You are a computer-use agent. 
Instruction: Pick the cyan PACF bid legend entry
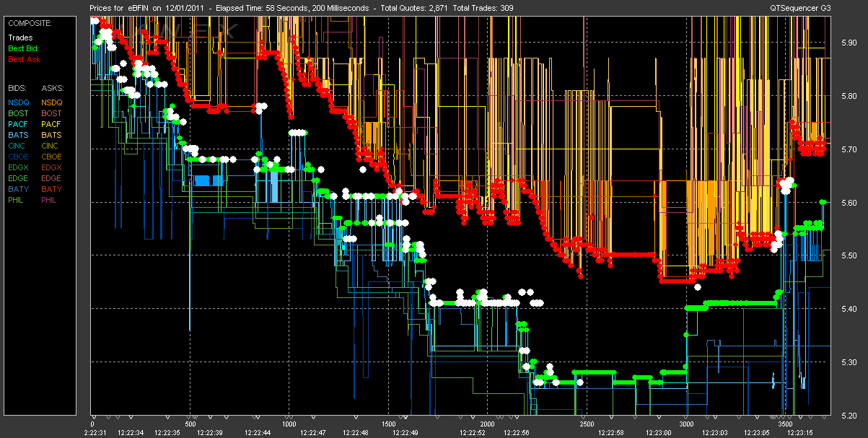(19, 124)
